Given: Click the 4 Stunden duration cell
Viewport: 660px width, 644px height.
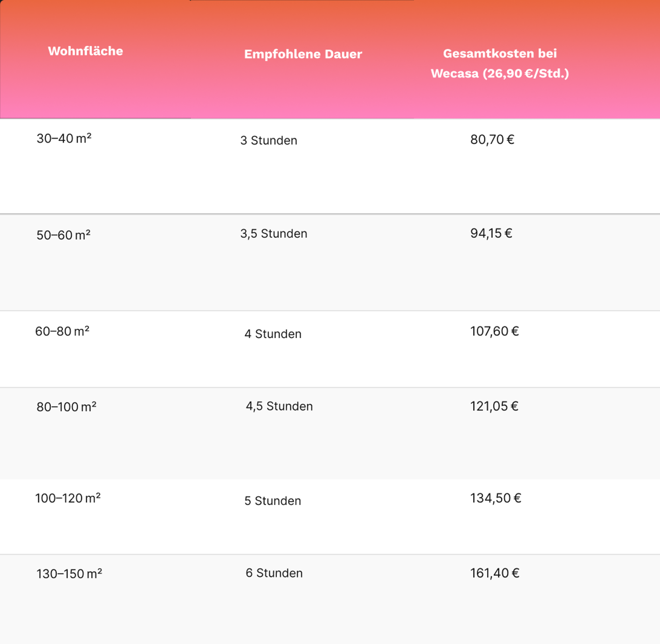Looking at the screenshot, I should click(273, 334).
